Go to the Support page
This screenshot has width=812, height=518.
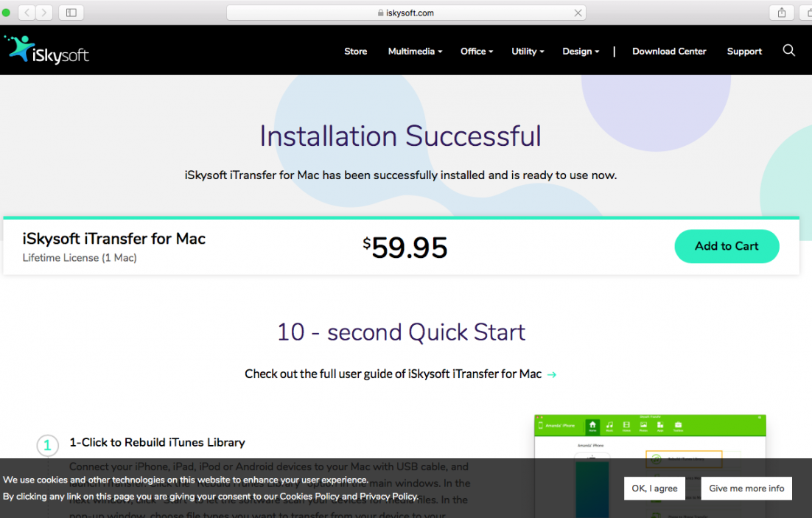(744, 52)
